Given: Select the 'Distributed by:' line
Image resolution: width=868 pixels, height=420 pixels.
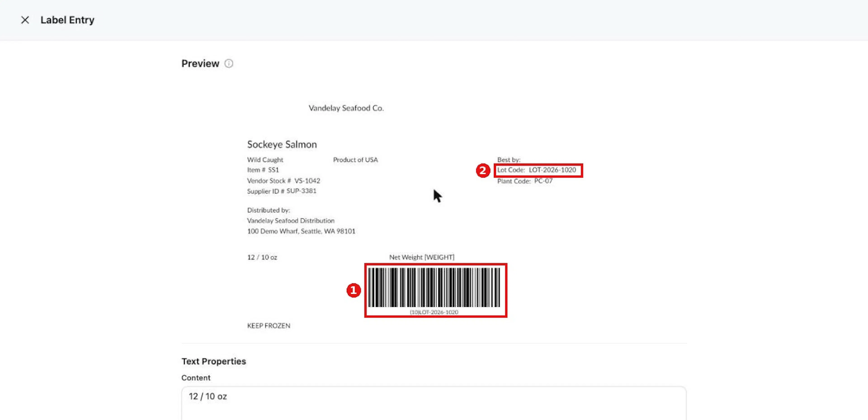Looking at the screenshot, I should click(x=268, y=210).
